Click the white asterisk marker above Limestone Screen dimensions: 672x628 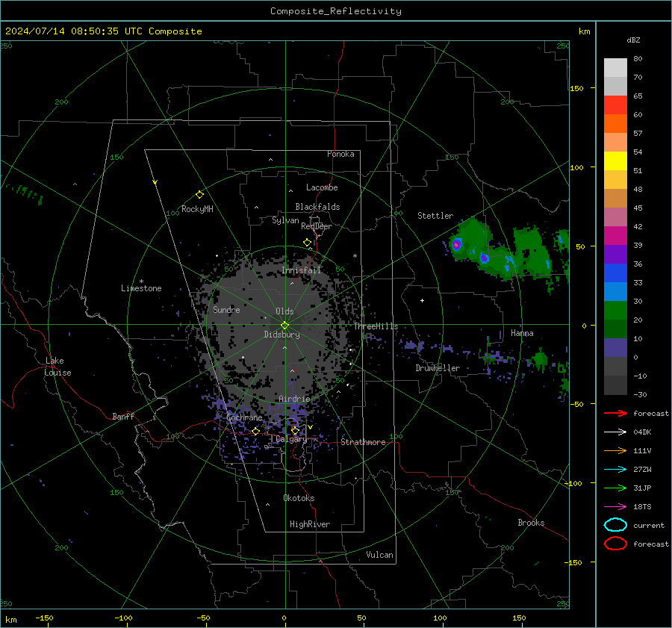[x=141, y=282]
